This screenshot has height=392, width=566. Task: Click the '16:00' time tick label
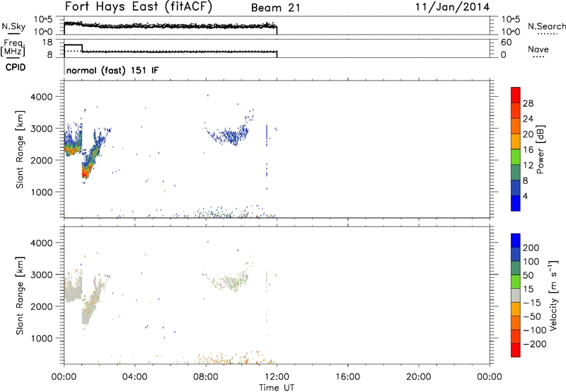[x=347, y=377]
